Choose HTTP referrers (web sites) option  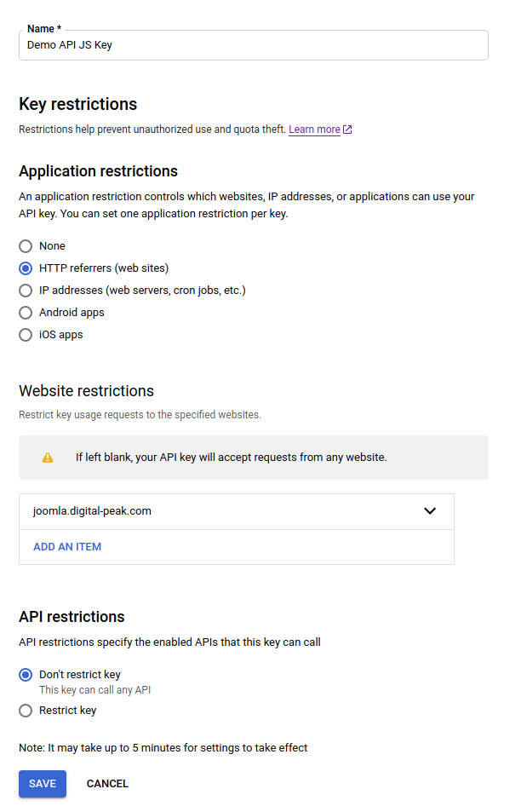pyautogui.click(x=26, y=268)
